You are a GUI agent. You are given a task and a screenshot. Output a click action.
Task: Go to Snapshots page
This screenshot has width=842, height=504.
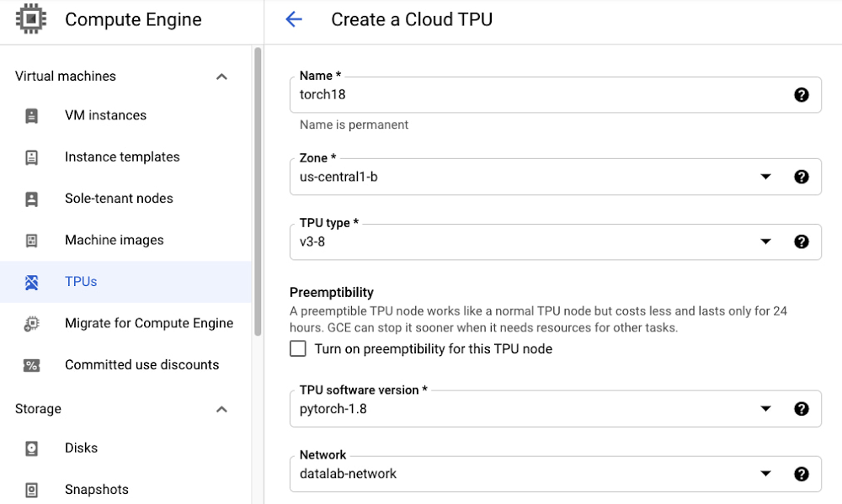97,490
